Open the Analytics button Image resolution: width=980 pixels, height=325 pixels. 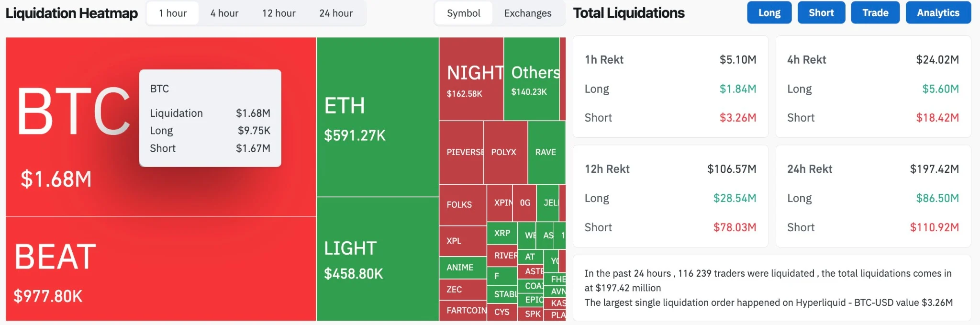(938, 13)
